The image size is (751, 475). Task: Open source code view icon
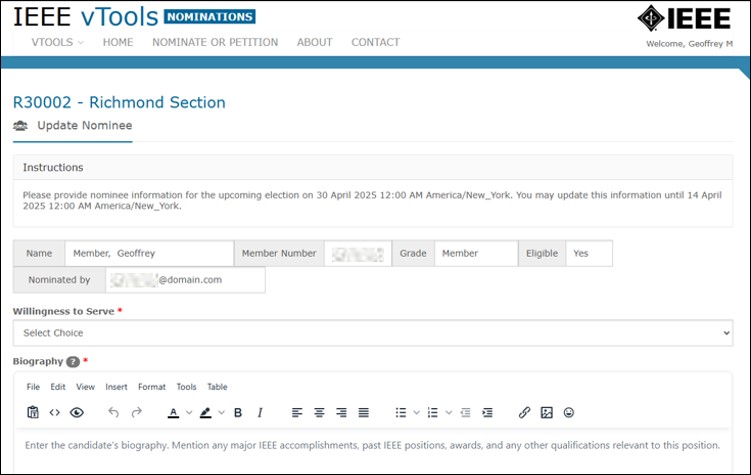point(55,412)
